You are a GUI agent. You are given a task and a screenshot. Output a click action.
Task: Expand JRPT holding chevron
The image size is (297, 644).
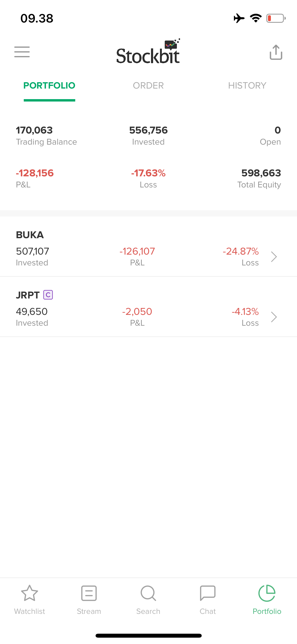pyautogui.click(x=274, y=317)
